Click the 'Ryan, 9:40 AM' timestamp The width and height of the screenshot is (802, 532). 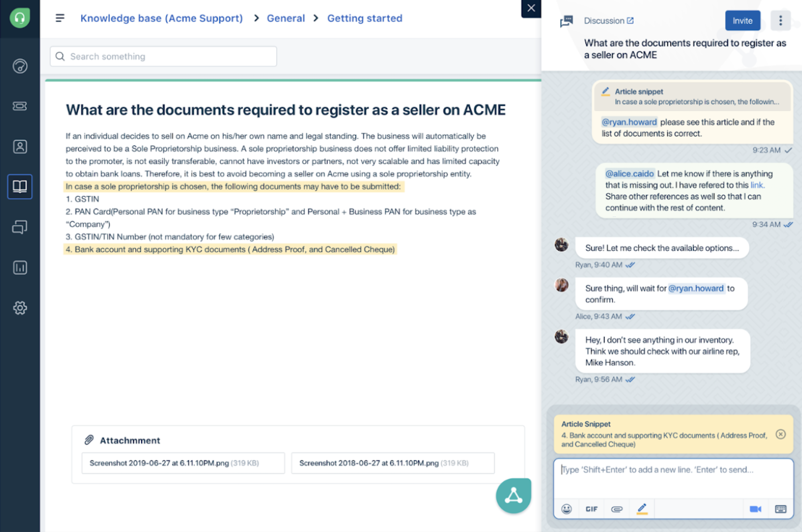click(599, 265)
